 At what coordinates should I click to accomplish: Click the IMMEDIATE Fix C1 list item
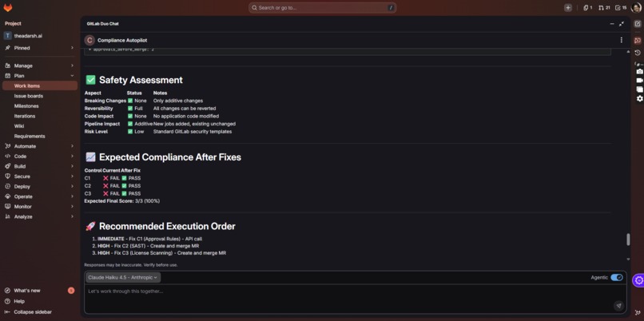coord(150,239)
